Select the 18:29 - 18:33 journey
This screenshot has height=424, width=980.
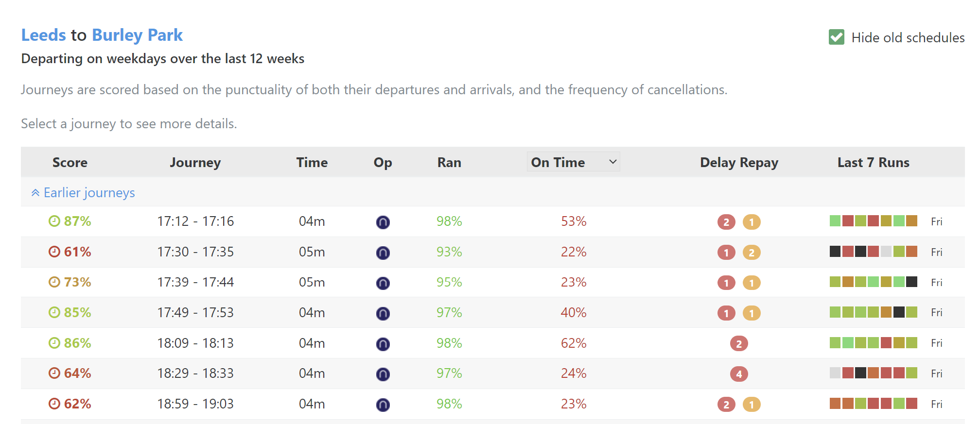point(195,373)
